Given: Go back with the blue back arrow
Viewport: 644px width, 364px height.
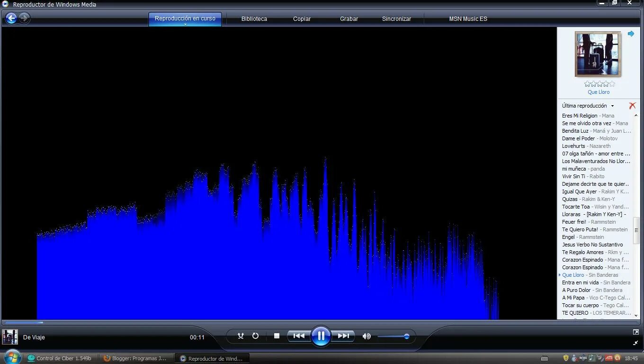Looking at the screenshot, I should (11, 18).
